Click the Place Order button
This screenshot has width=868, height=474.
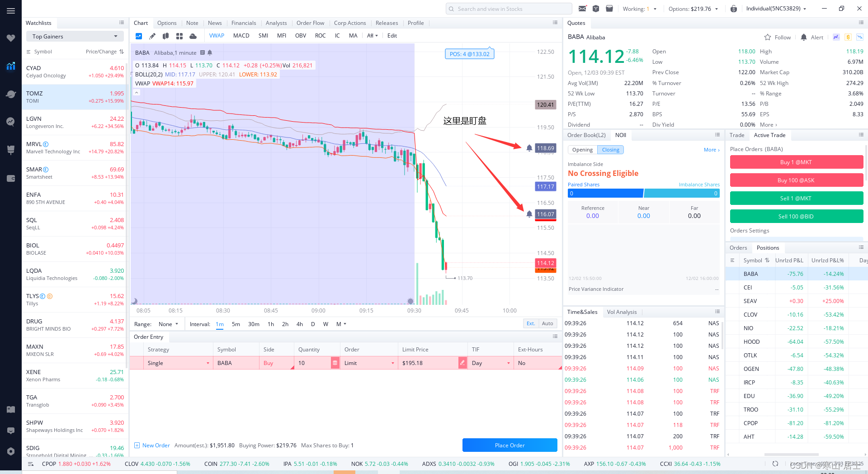click(x=510, y=445)
